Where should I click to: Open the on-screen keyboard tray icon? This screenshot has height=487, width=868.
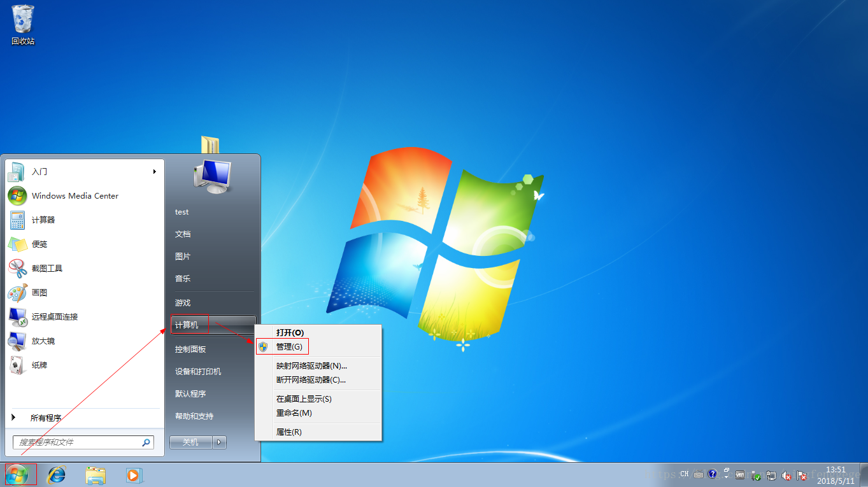(x=699, y=474)
